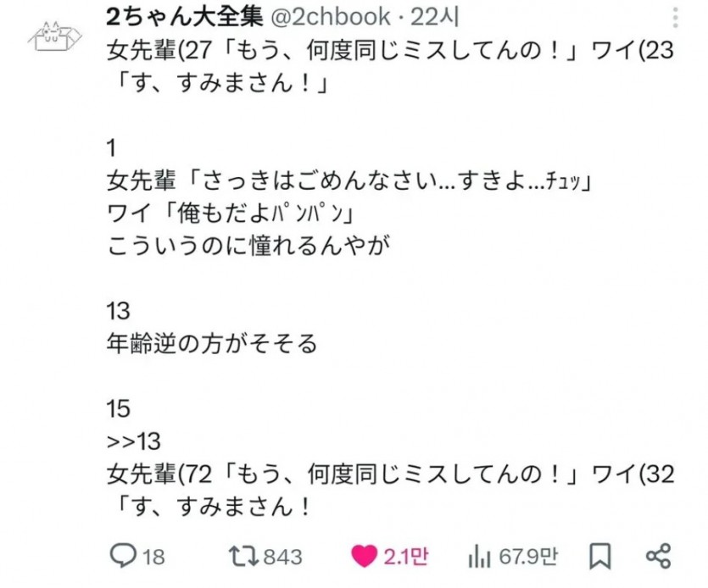
Task: Open the 22시 timestamp link
Action: (x=434, y=17)
